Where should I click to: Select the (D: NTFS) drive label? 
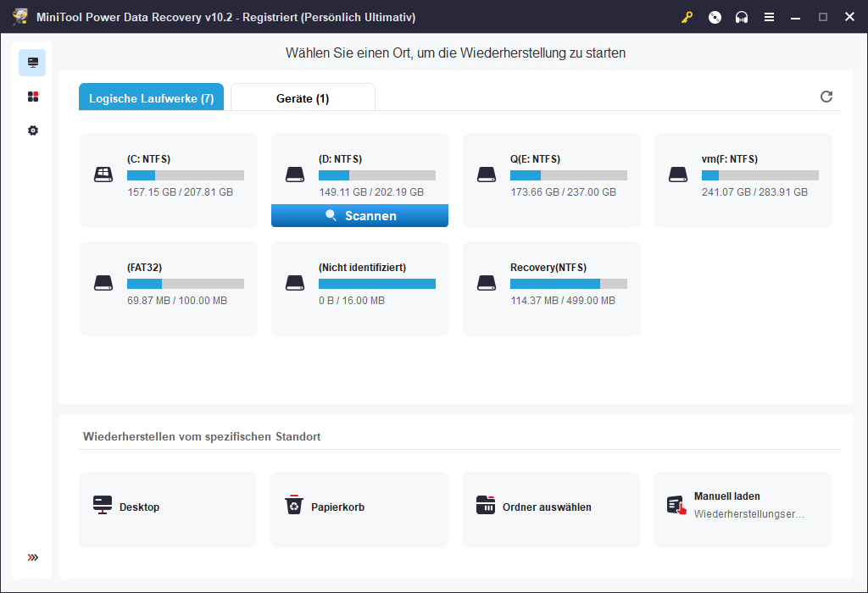coord(341,159)
